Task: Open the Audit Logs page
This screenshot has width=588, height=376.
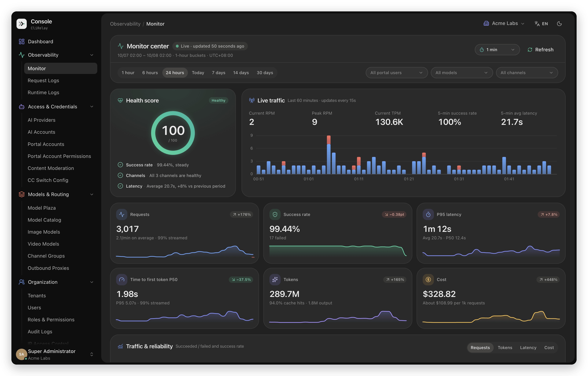Action: [x=61, y=332]
